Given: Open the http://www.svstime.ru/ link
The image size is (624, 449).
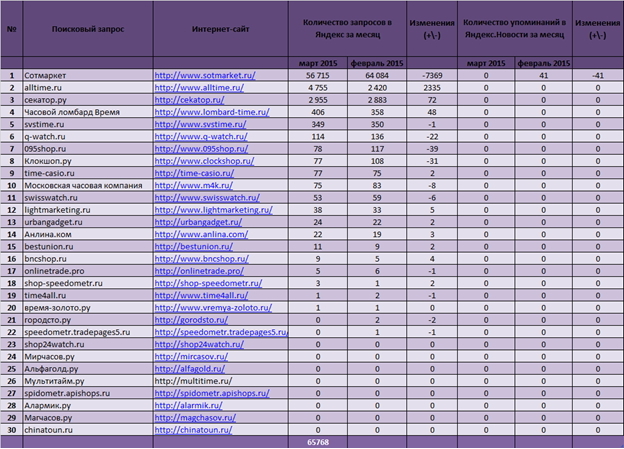Looking at the screenshot, I should pos(200,124).
